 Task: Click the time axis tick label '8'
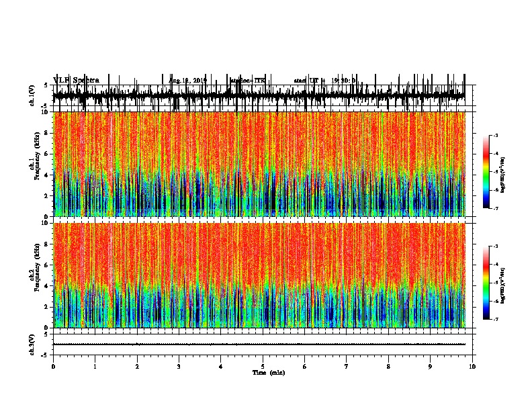pos(388,366)
